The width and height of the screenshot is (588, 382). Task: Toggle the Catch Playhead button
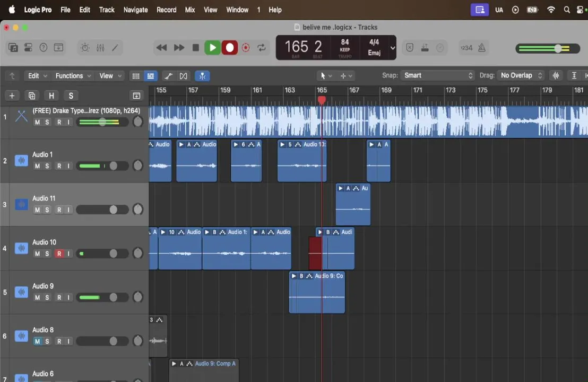coord(202,76)
